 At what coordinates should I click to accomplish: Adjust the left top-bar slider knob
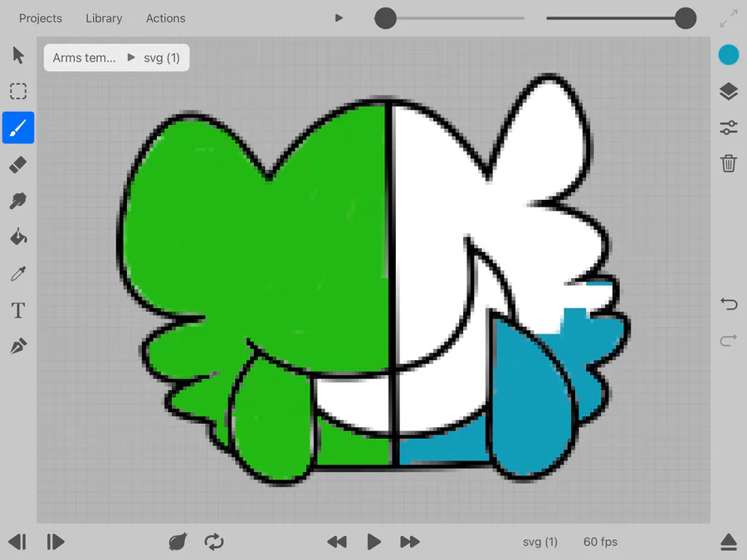pyautogui.click(x=385, y=18)
